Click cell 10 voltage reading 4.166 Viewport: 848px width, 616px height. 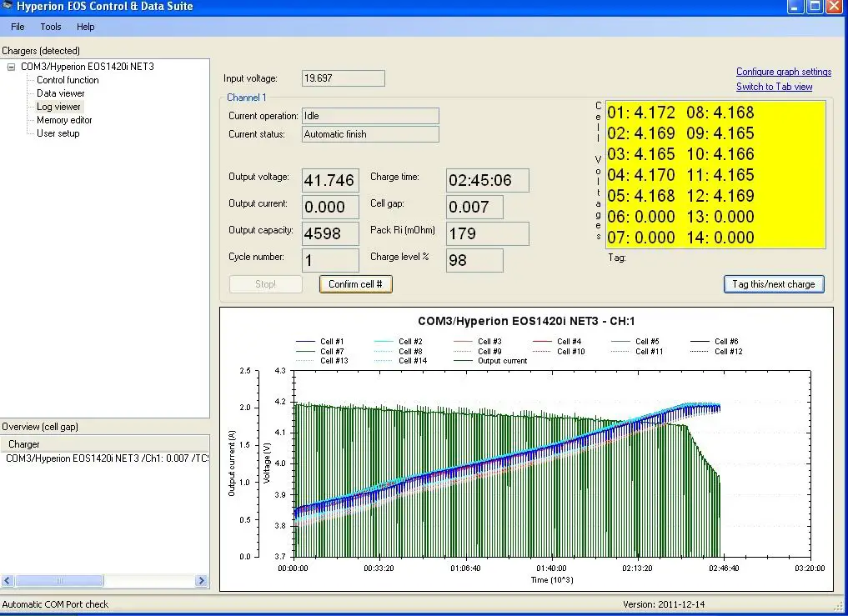pyautogui.click(x=720, y=154)
